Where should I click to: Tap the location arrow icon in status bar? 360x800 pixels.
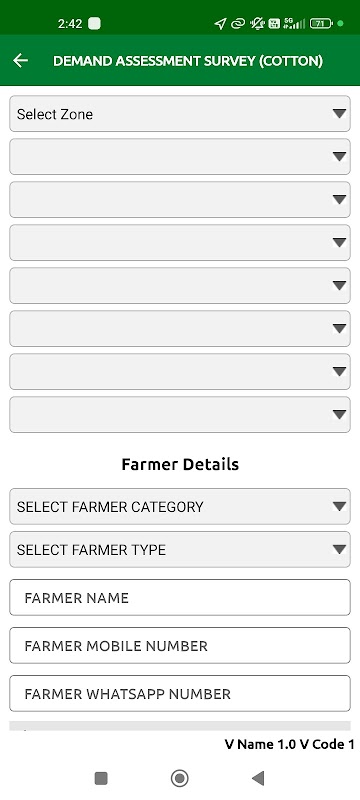[220, 23]
